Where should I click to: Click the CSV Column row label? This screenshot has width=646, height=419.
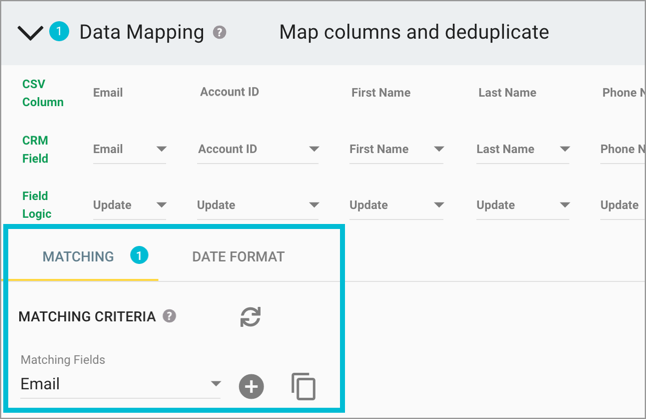pyautogui.click(x=43, y=93)
